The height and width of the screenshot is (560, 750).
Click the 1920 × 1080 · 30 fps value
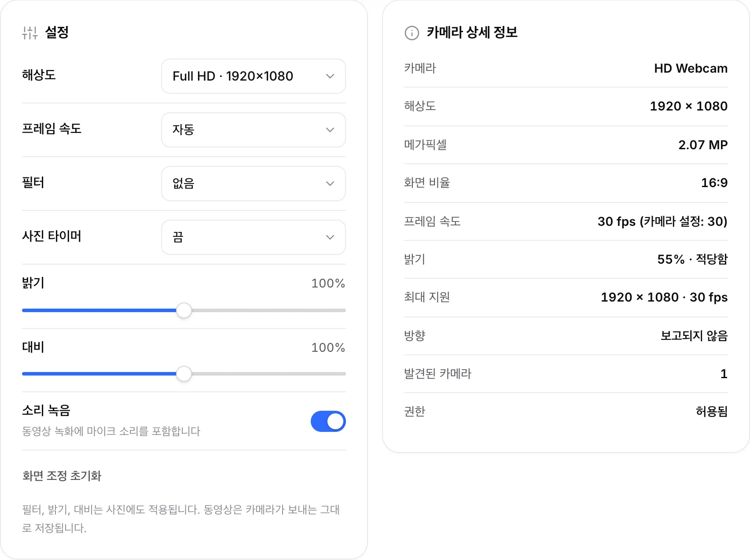664,297
